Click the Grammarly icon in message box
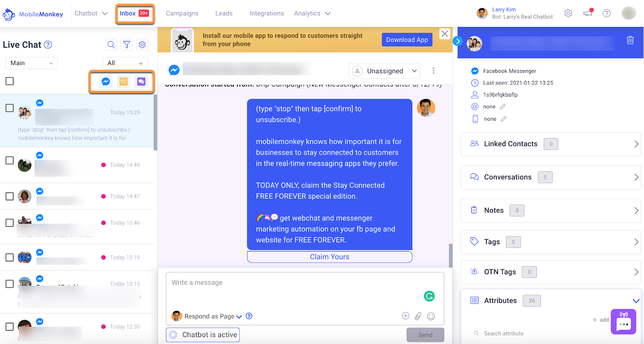Viewport: 644px width, 344px height. [429, 297]
